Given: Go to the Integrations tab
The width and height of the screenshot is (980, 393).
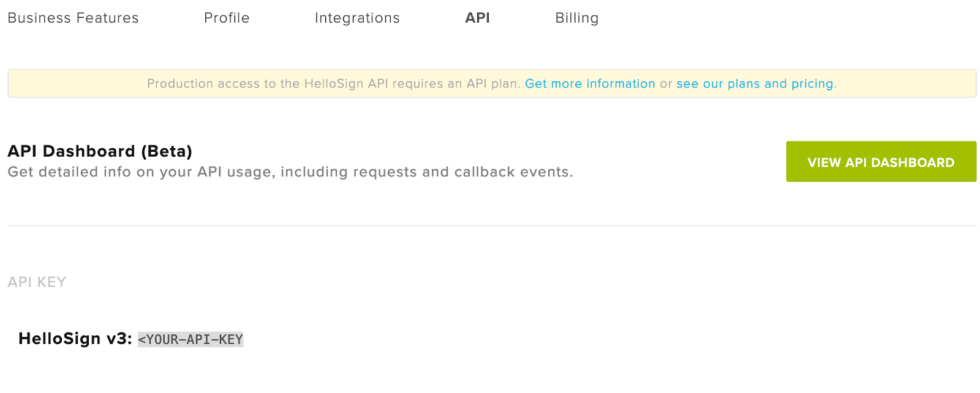Looking at the screenshot, I should point(357,18).
